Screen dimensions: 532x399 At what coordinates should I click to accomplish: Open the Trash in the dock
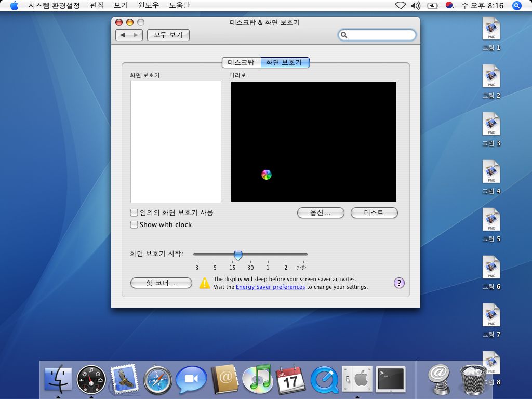click(x=473, y=379)
